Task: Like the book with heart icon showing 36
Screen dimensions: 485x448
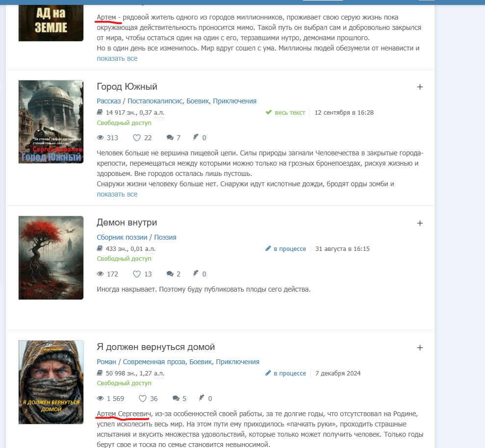Action: (x=143, y=398)
